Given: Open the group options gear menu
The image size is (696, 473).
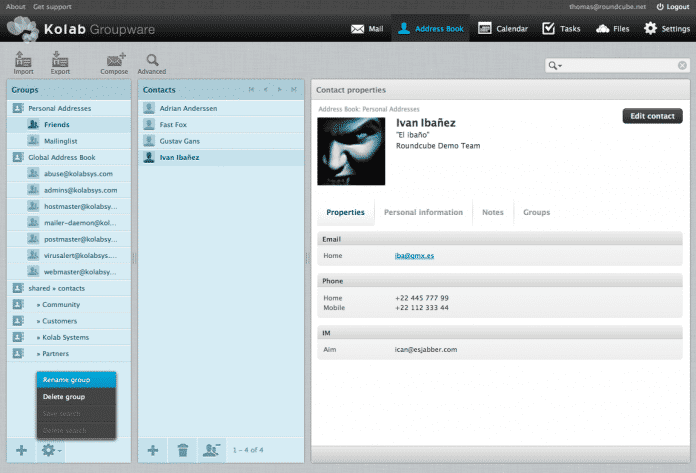Looking at the screenshot, I should click(50, 451).
